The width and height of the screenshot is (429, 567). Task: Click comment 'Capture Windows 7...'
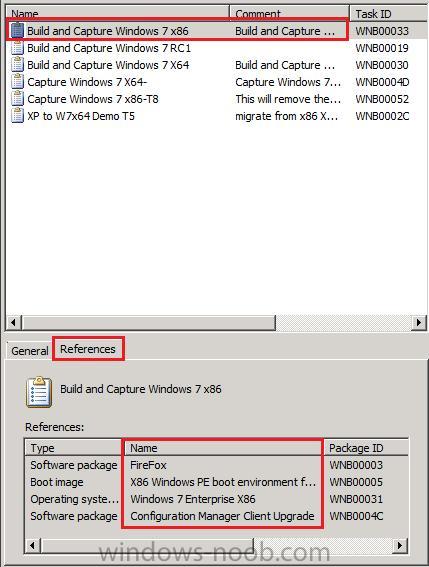click(x=288, y=82)
